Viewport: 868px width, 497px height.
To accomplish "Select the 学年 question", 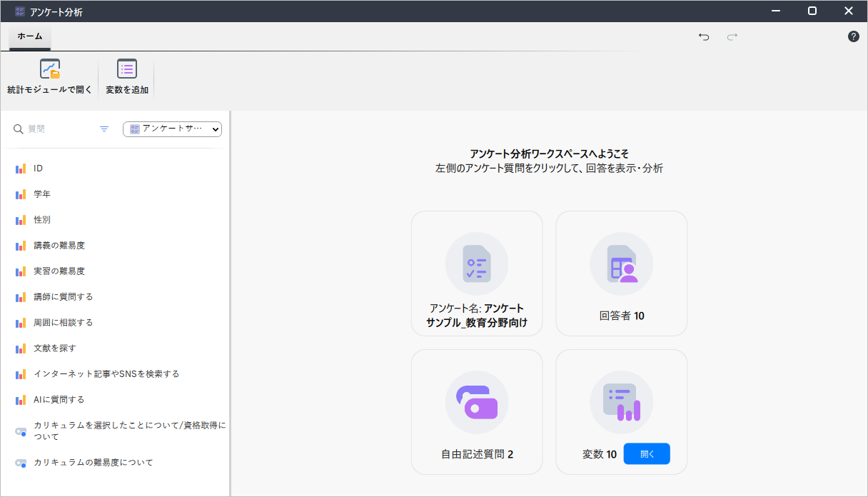I will [x=42, y=194].
